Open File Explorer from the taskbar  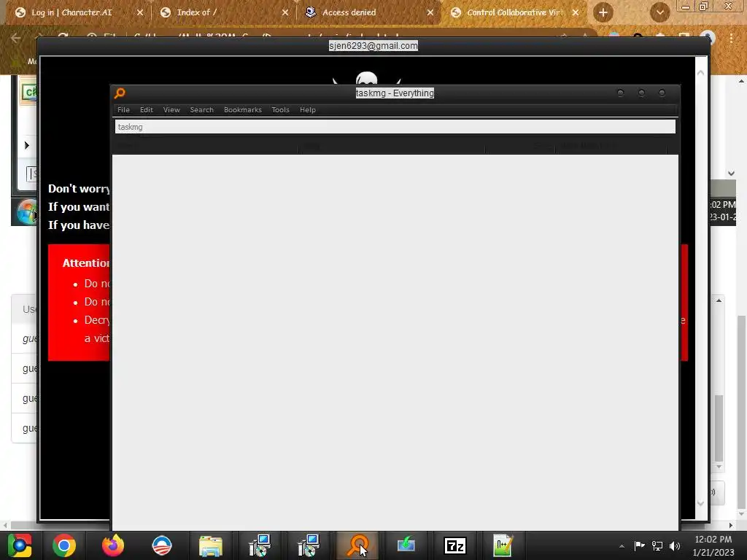[211, 545]
